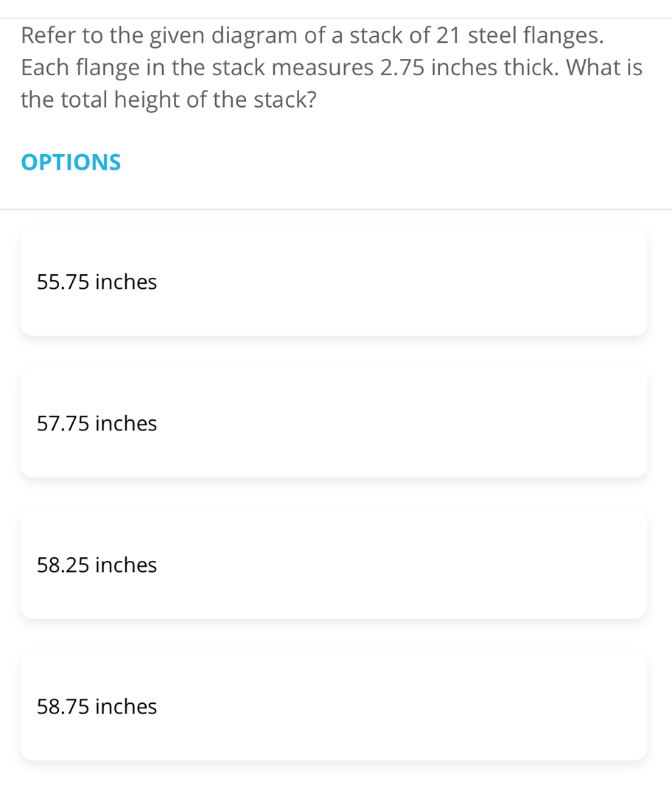The height and width of the screenshot is (796, 672).
Task: Click the word "inches" in the 57.75 option
Action: click(x=126, y=423)
